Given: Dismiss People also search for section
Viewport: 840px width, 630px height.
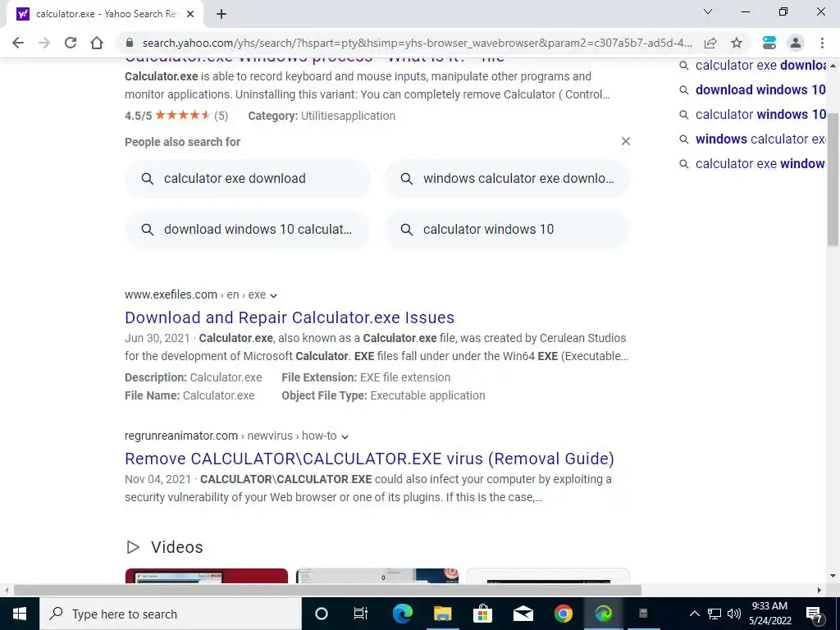Looking at the screenshot, I should click(626, 141).
